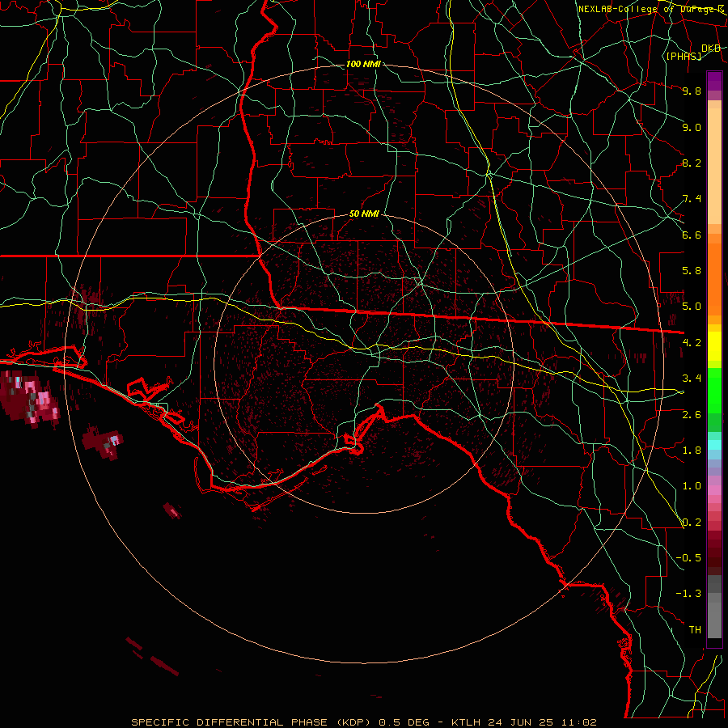Click the 9.8 value on the color scale
Screen dimensions: 728x728
pyautogui.click(x=692, y=91)
